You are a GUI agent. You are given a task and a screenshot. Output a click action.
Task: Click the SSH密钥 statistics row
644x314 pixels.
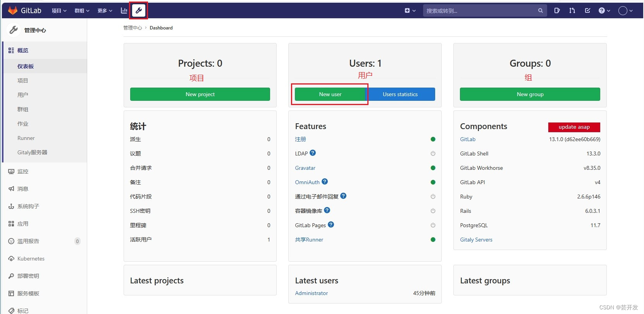pyautogui.click(x=200, y=211)
